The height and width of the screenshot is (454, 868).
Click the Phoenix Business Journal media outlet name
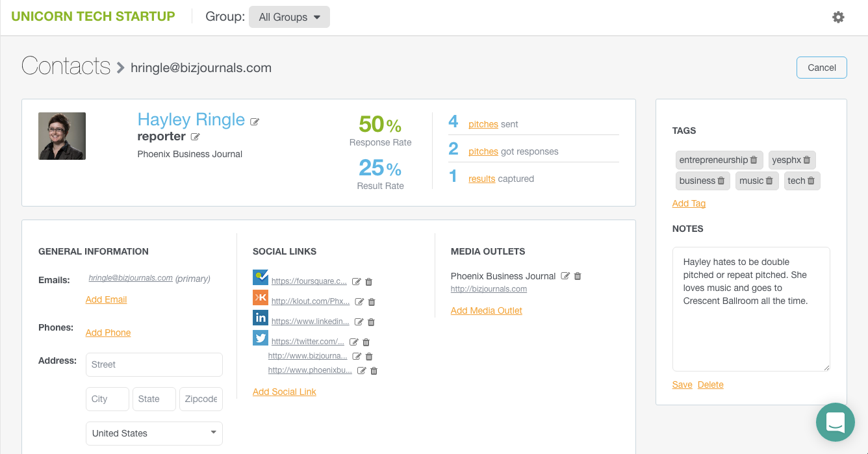coord(504,276)
